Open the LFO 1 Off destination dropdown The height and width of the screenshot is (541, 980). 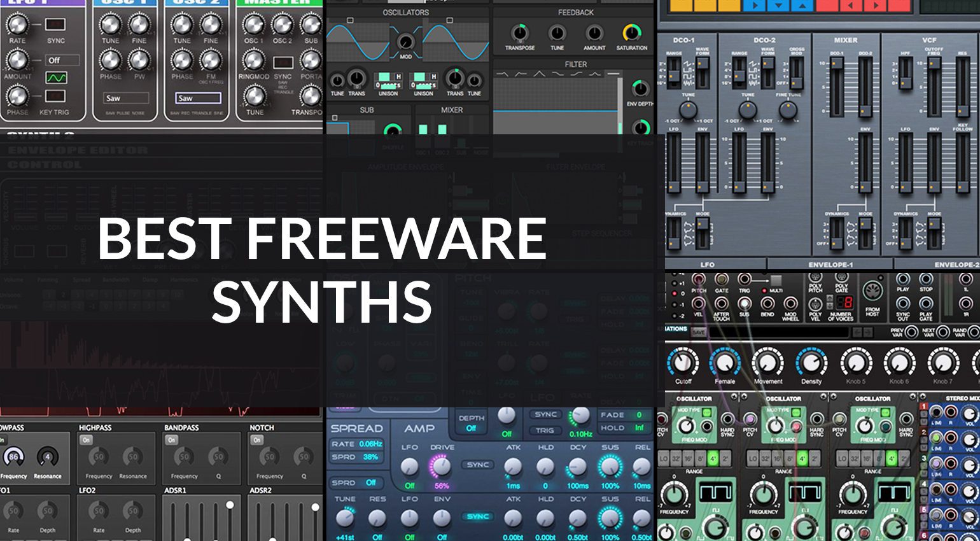click(x=62, y=60)
